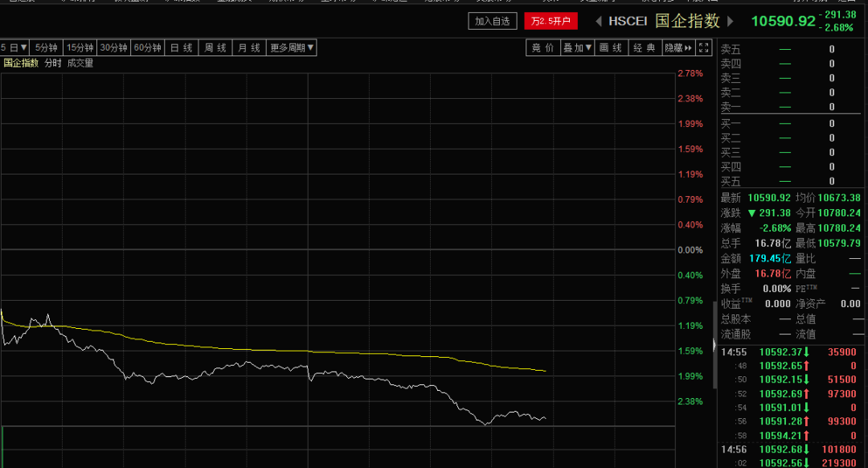Click the red 万2.5开户 button

[551, 21]
